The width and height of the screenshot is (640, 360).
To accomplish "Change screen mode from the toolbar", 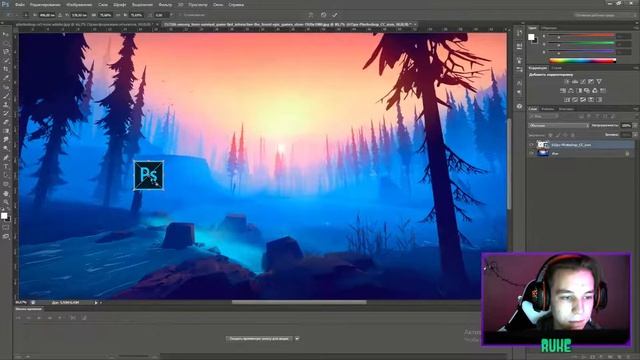I will 5,236.
